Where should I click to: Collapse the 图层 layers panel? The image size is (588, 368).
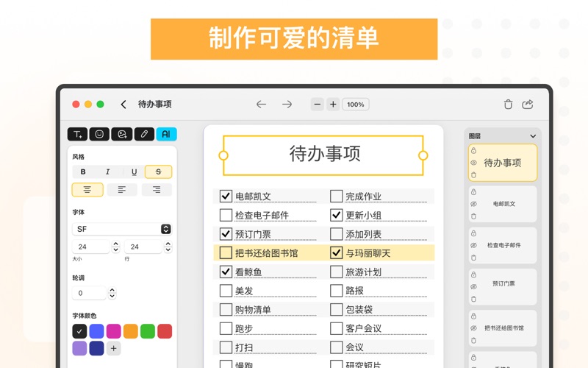click(533, 136)
